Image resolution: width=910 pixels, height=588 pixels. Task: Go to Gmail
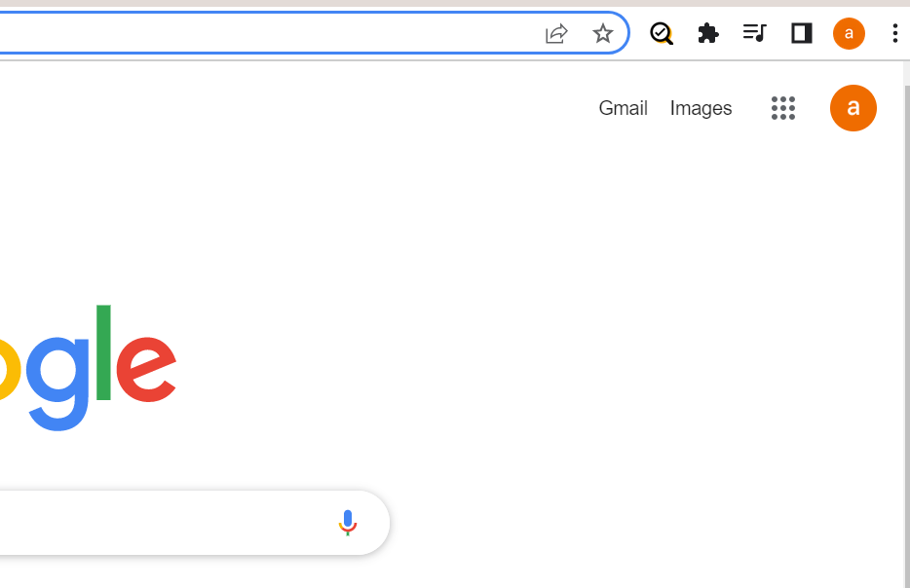click(x=623, y=108)
